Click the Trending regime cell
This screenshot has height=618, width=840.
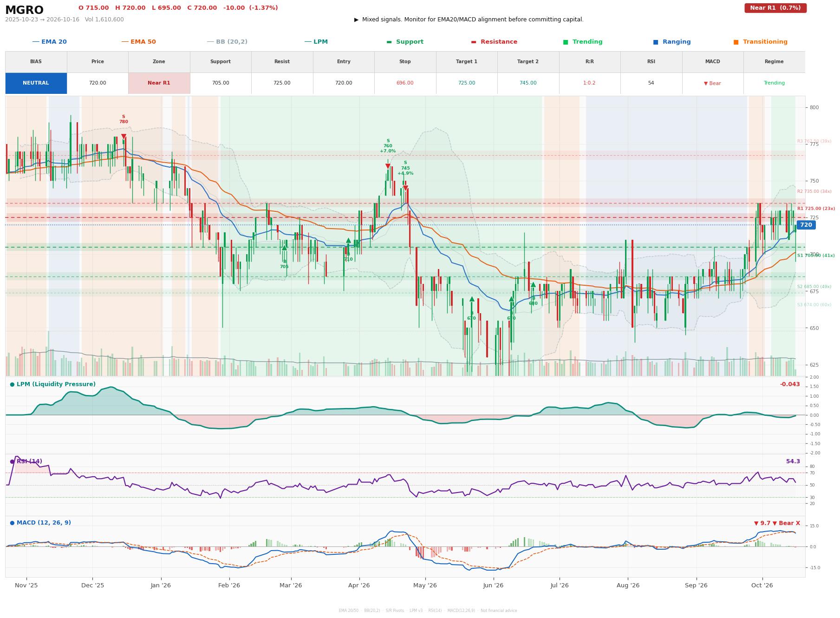774,83
